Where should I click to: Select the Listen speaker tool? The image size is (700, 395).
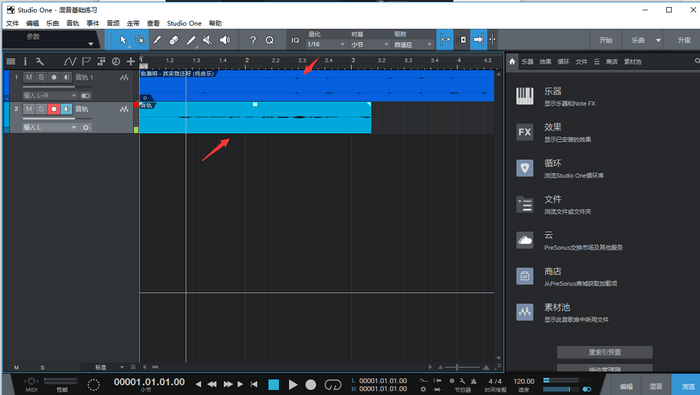point(225,40)
